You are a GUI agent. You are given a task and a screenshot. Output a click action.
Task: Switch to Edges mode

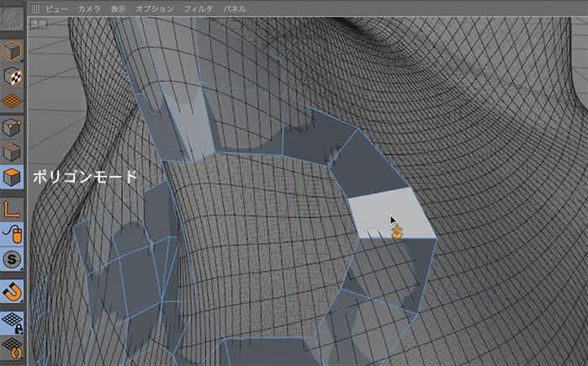(13, 153)
